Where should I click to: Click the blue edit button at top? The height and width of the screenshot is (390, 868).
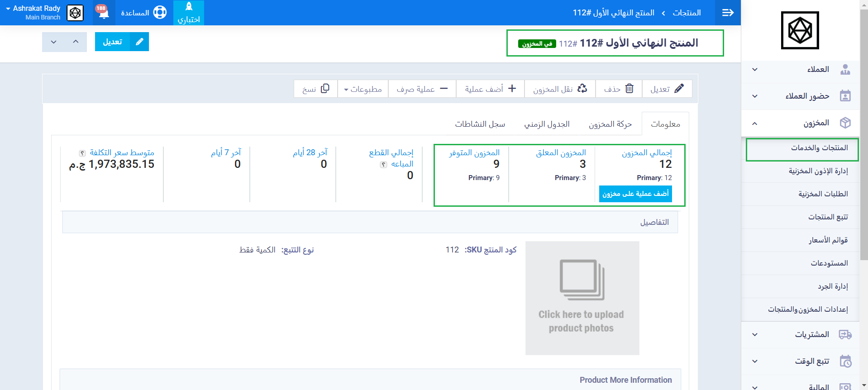[x=122, y=42]
